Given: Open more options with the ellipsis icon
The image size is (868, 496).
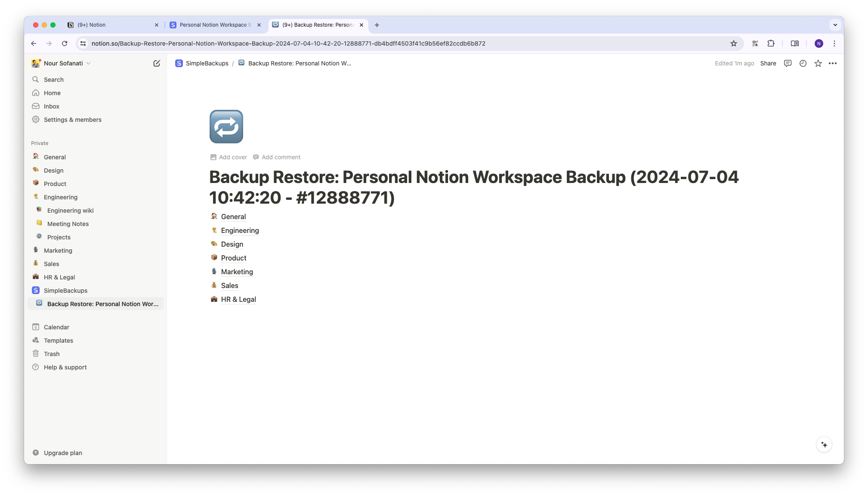Looking at the screenshot, I should pos(833,63).
